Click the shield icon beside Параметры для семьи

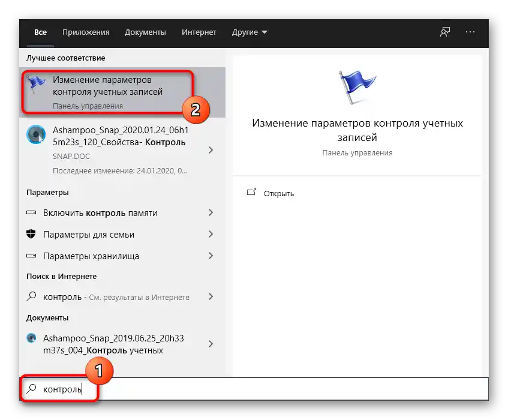click(x=31, y=233)
